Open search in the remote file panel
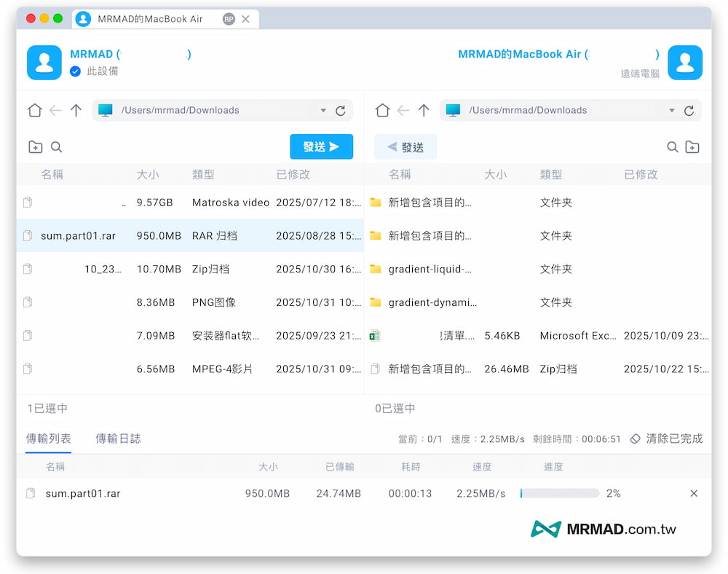 [672, 146]
